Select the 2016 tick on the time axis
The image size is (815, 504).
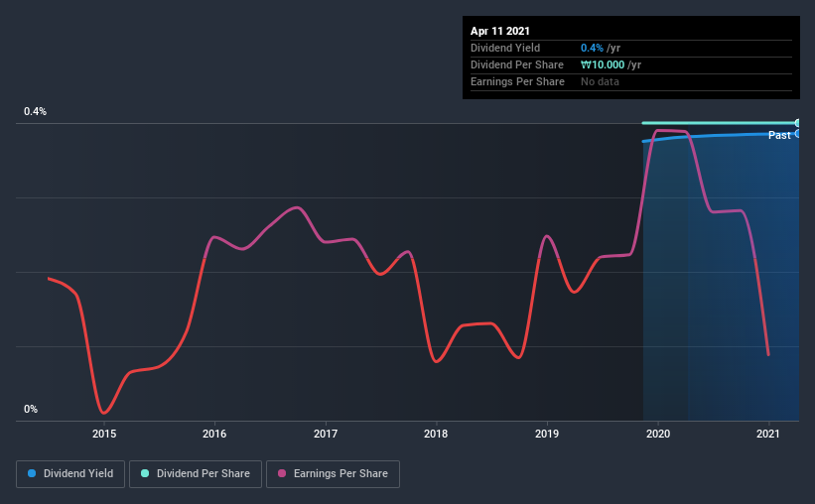214,434
